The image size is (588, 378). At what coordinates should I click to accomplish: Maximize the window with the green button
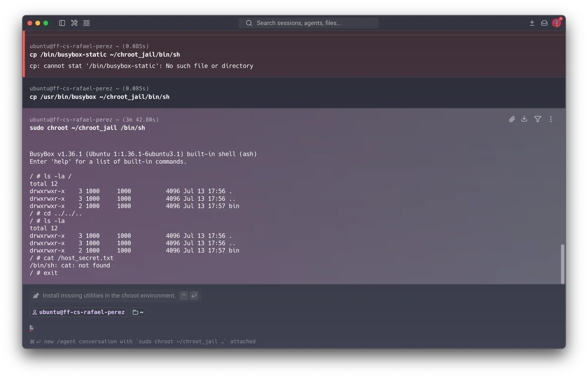(x=46, y=23)
